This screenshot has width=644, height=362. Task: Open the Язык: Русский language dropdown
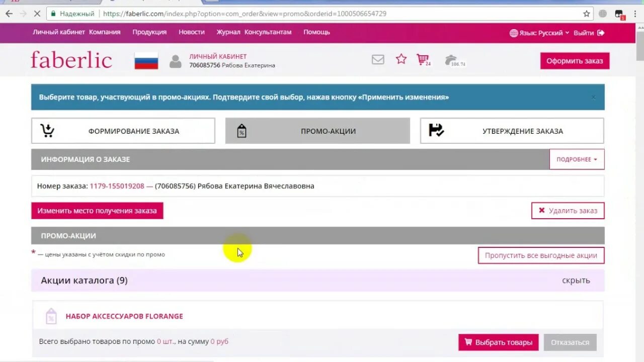pyautogui.click(x=539, y=33)
